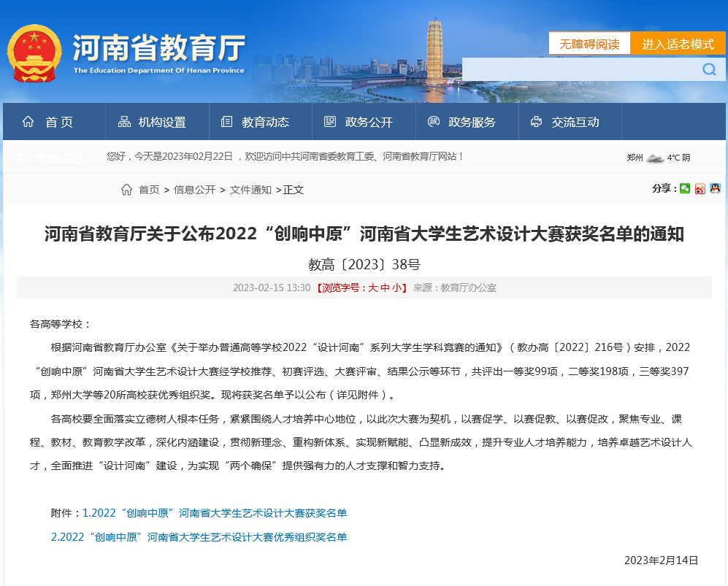This screenshot has width=728, height=586.
Task: Share the article via Weibo icon
Action: tap(700, 188)
